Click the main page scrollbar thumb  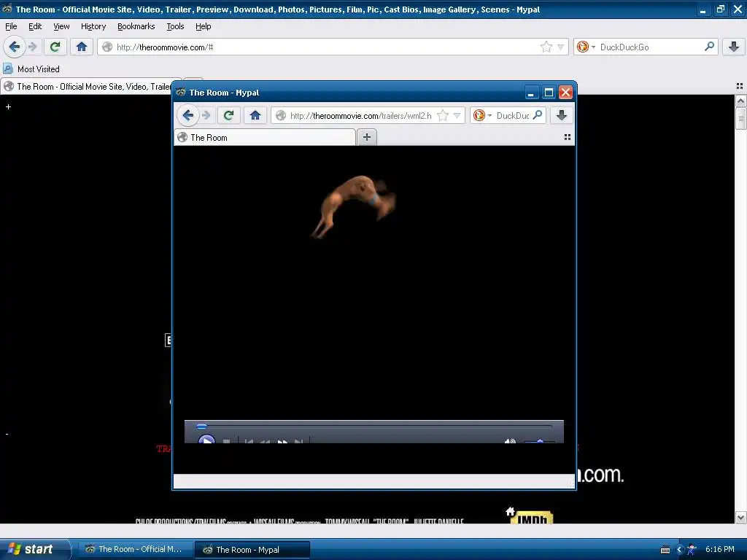point(740,118)
